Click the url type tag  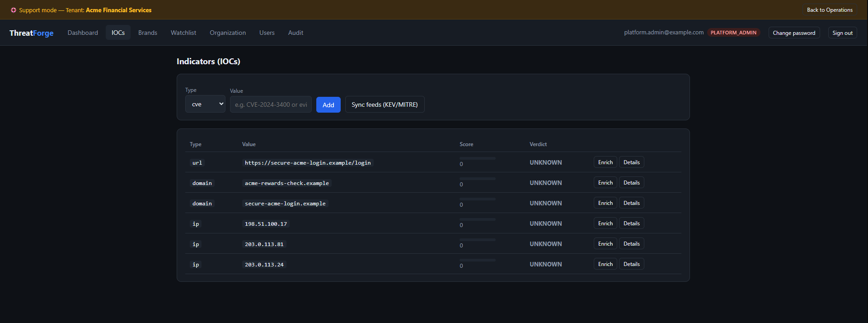point(197,163)
